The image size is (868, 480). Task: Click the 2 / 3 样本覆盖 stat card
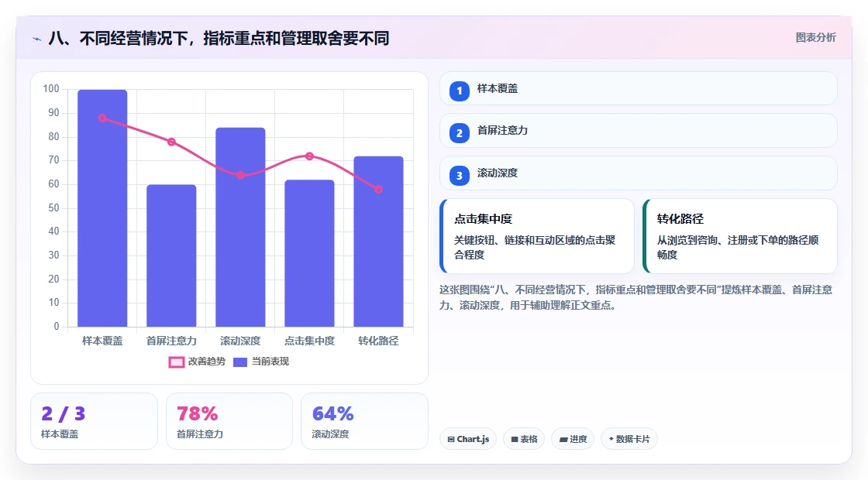tap(94, 421)
